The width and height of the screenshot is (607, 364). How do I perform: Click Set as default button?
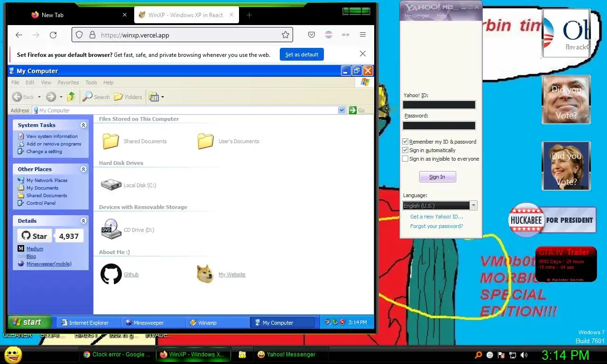point(302,55)
